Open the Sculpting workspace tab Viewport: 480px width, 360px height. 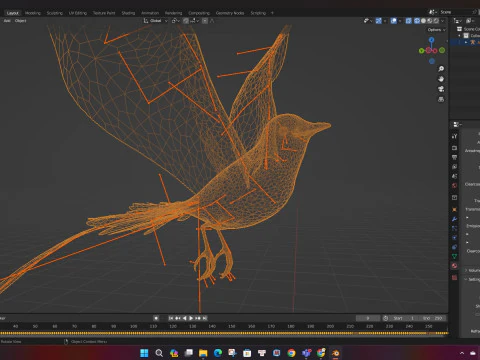(54, 13)
